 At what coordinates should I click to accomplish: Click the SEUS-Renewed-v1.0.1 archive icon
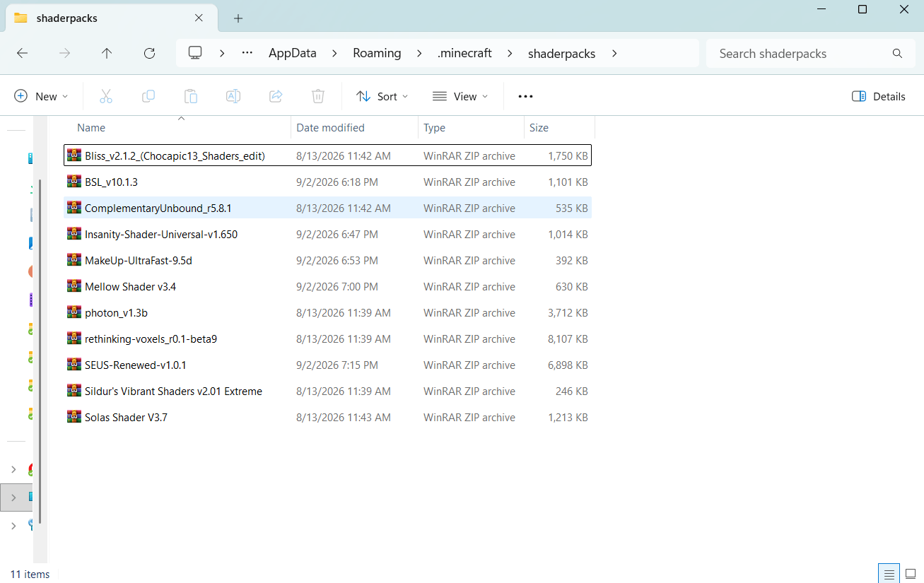click(x=74, y=365)
